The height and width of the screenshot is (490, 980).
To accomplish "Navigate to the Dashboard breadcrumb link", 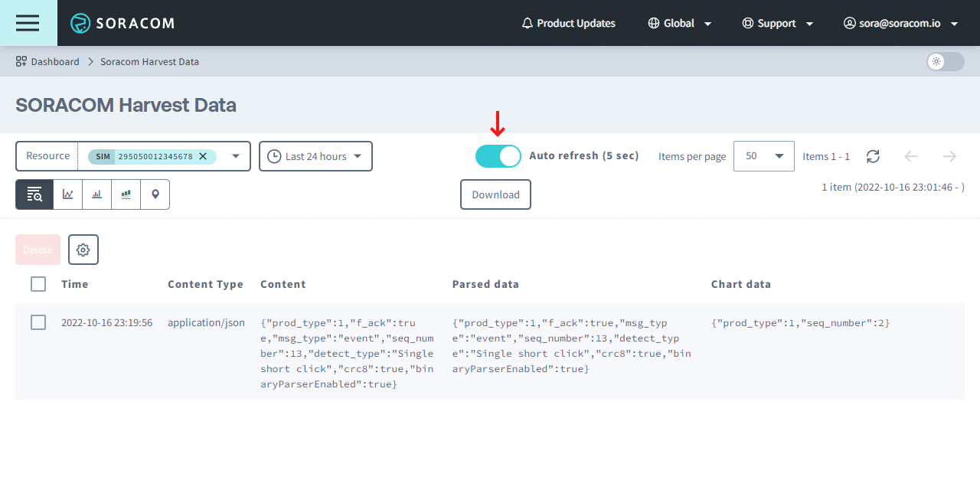I will tap(54, 61).
